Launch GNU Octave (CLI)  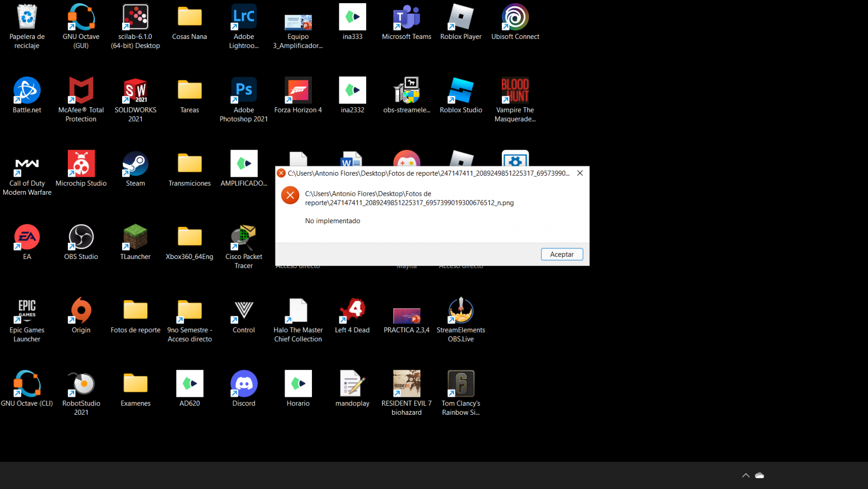pyautogui.click(x=27, y=388)
